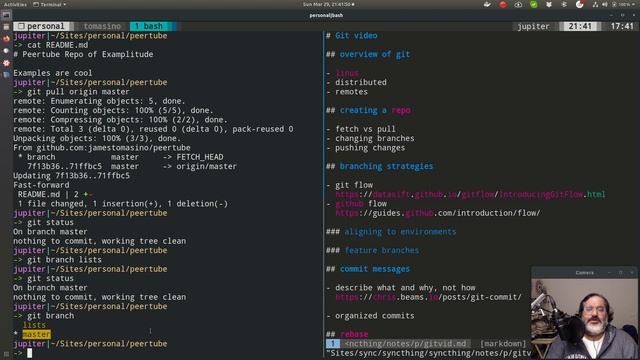Image resolution: width=640 pixels, height=360 pixels.
Task: Click the '- pushing changes' list item
Action: pyautogui.click(x=365, y=148)
